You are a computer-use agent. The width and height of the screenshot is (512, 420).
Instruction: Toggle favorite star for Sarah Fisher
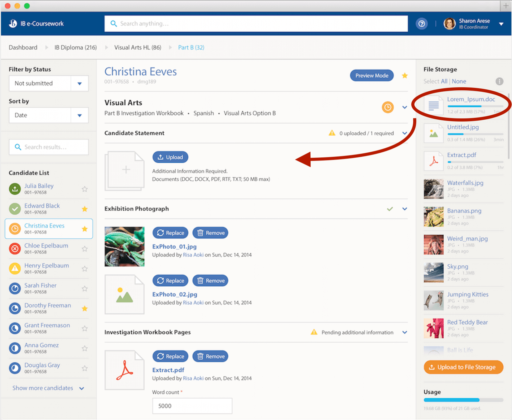click(85, 289)
